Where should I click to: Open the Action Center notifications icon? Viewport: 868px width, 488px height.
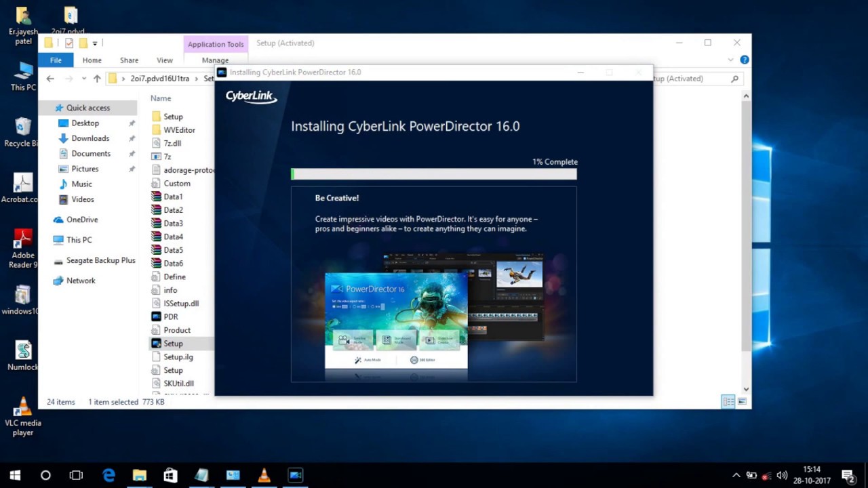pos(848,475)
